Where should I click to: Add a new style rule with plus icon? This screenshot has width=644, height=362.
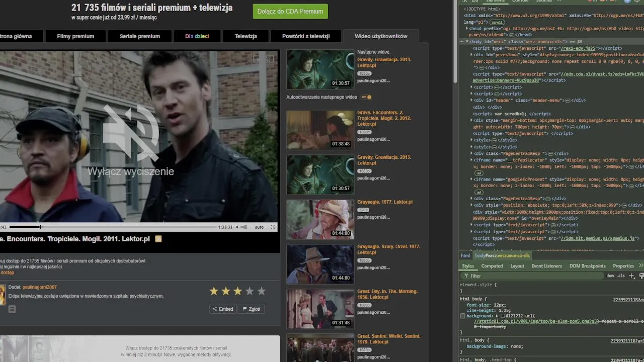point(632,276)
